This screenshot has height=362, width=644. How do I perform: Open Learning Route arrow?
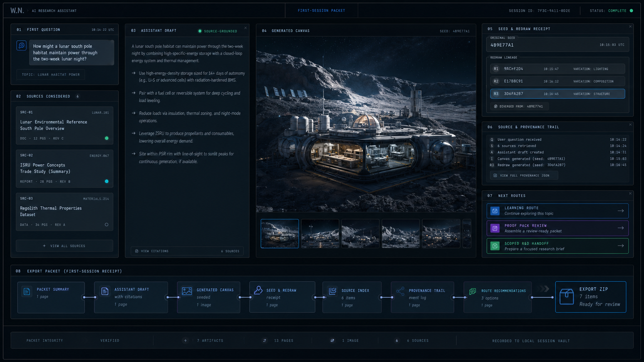[621, 211]
